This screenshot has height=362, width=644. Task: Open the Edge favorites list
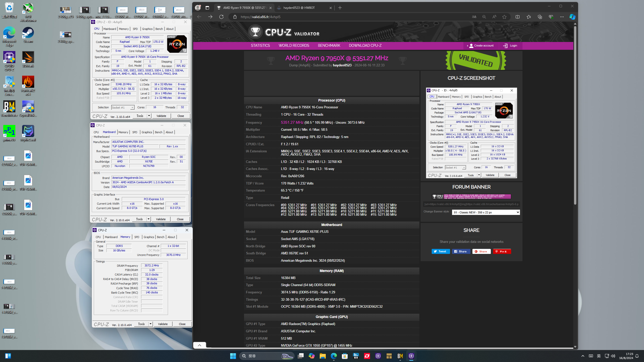click(529, 17)
